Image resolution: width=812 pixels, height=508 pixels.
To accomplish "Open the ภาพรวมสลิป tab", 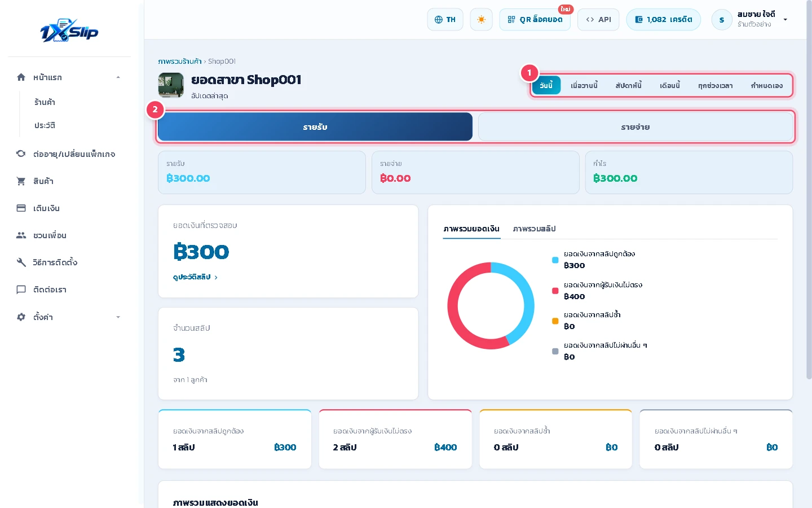I will (534, 229).
